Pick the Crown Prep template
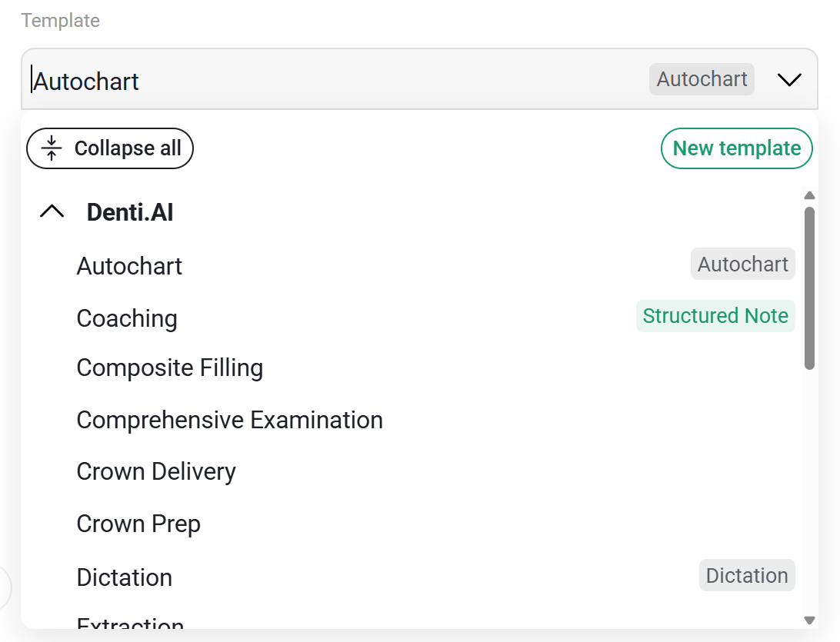The width and height of the screenshot is (840, 642). 411,524
